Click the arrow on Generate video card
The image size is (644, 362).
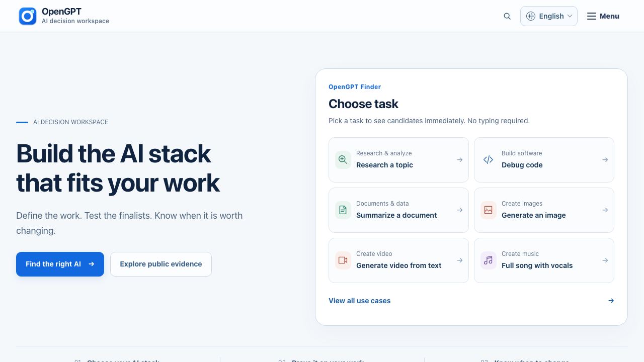(x=459, y=260)
